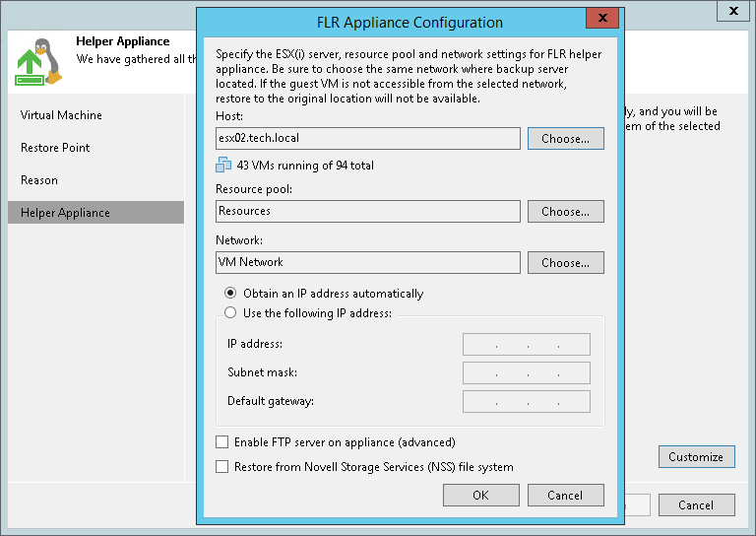This screenshot has height=536, width=756.
Task: Choose a different host server
Action: pyautogui.click(x=565, y=139)
